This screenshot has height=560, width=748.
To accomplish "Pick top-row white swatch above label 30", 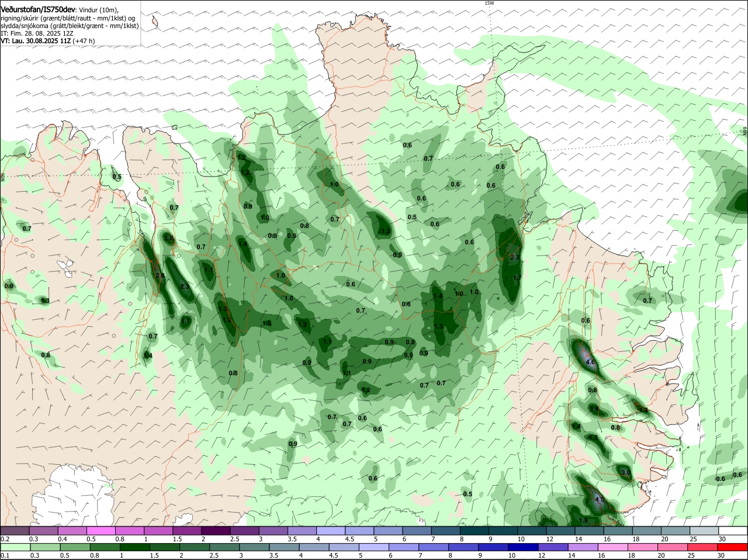I will (x=733, y=531).
